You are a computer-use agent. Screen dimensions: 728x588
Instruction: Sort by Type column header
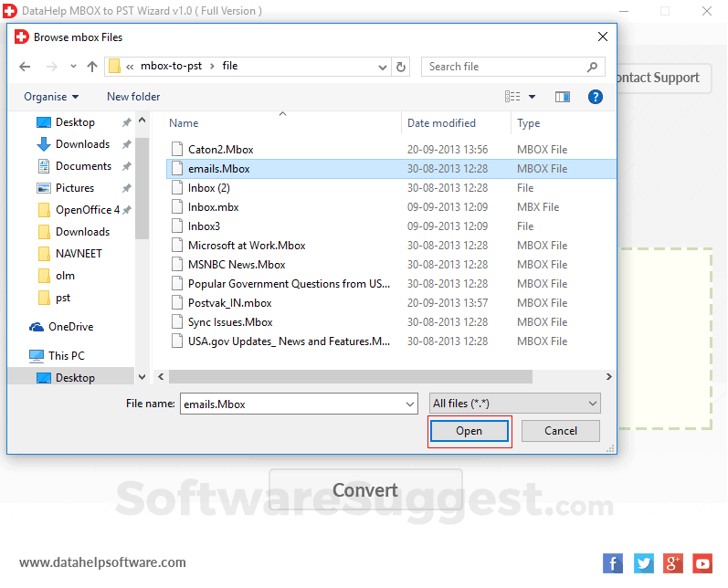pyautogui.click(x=528, y=123)
